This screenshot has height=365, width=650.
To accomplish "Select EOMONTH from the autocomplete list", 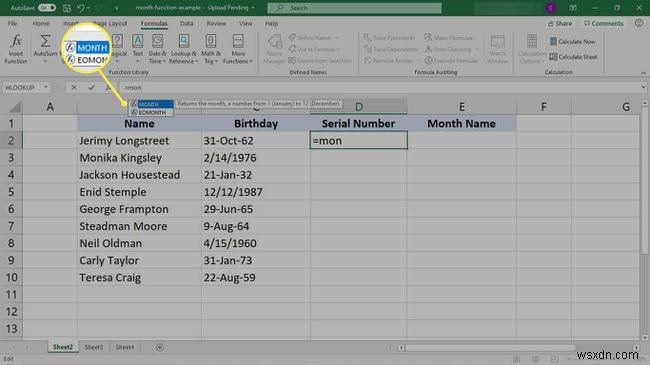I will [150, 112].
